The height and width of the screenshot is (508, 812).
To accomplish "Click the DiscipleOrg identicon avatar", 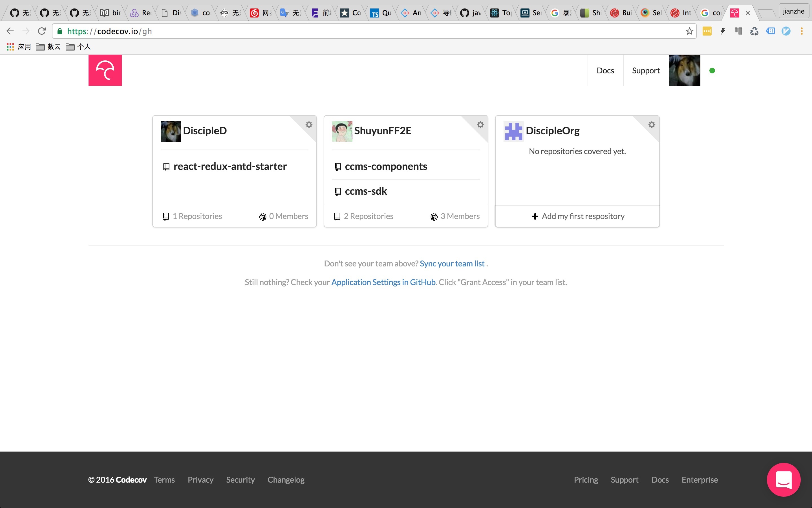I will [514, 131].
